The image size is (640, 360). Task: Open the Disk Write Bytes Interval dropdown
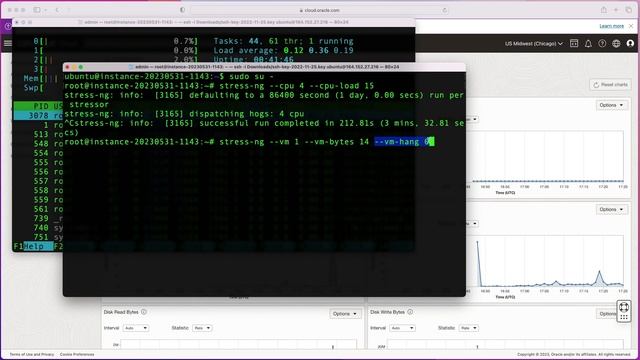point(402,328)
